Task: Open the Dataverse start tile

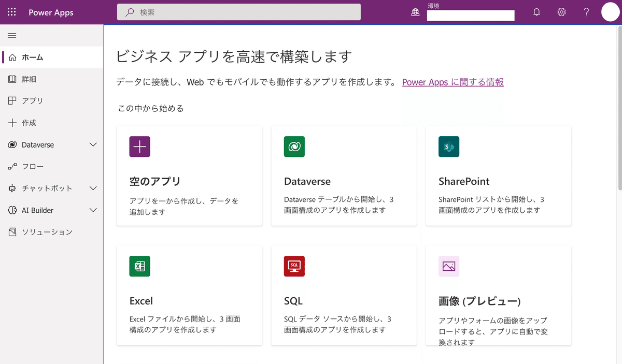Action: pyautogui.click(x=344, y=176)
